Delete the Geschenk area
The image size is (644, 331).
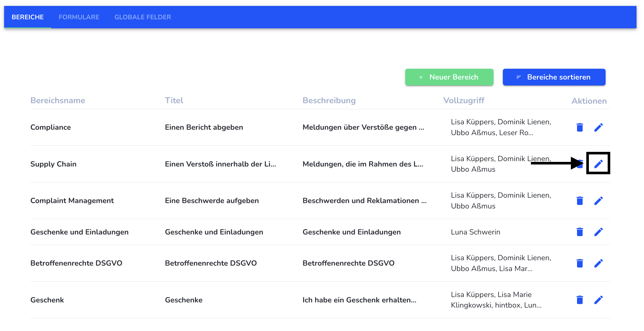tap(580, 300)
